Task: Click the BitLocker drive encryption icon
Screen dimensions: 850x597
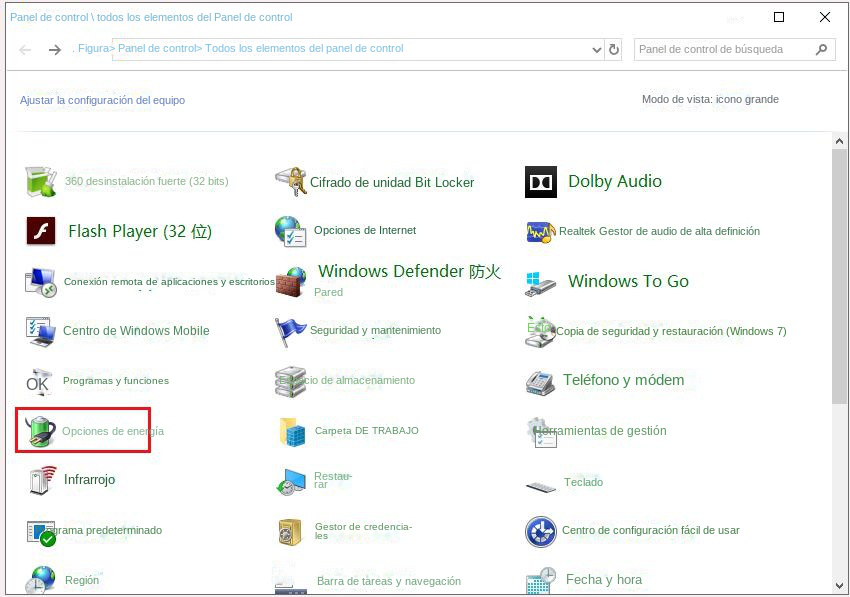Action: coord(291,182)
